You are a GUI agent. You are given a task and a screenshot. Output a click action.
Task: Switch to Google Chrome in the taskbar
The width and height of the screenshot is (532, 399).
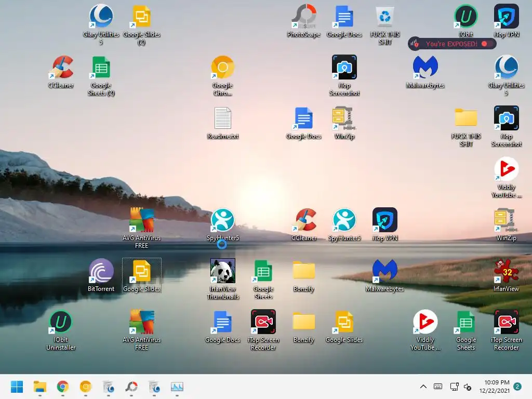(62, 387)
